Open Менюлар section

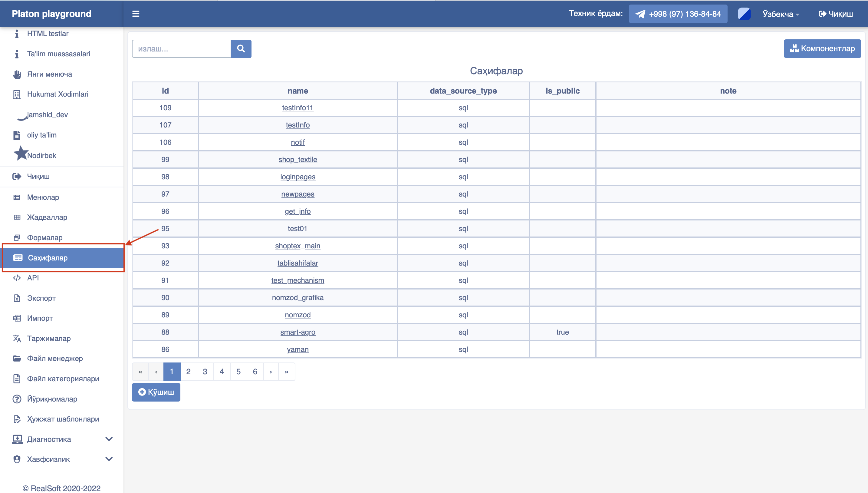(43, 197)
